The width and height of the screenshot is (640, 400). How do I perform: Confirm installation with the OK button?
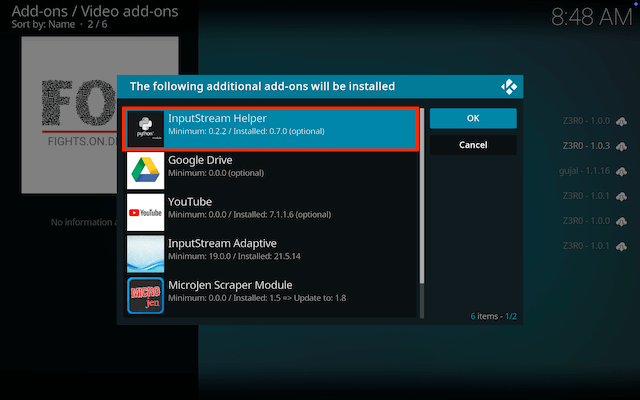click(473, 118)
